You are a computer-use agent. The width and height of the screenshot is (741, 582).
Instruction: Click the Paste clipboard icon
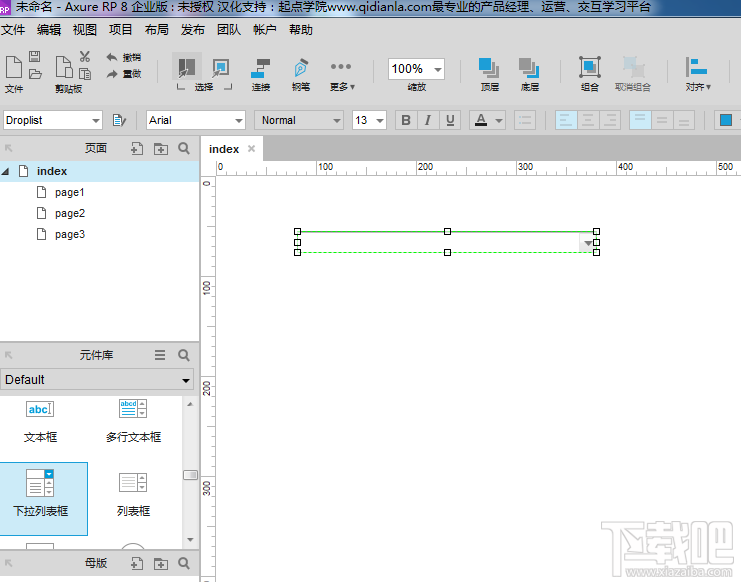pos(64,67)
